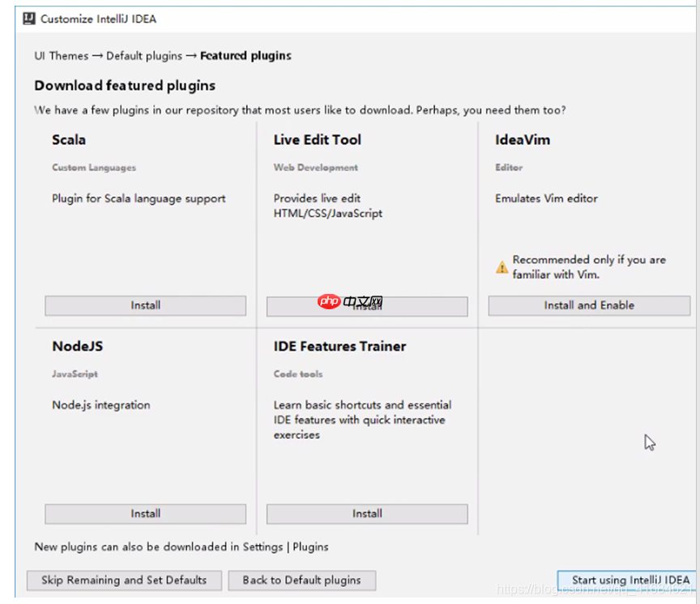The width and height of the screenshot is (700, 604).
Task: Go back to Default plugins
Action: 301,581
